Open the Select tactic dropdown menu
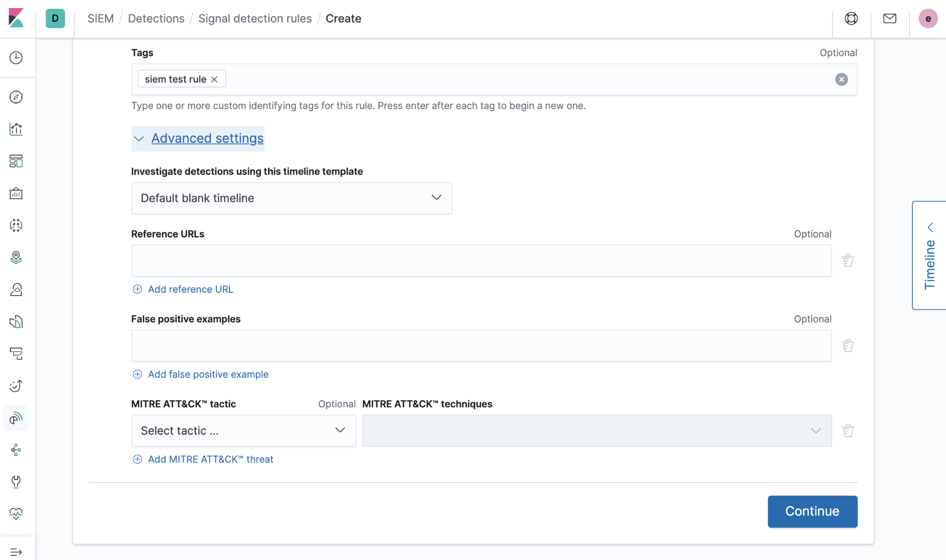 tap(243, 430)
